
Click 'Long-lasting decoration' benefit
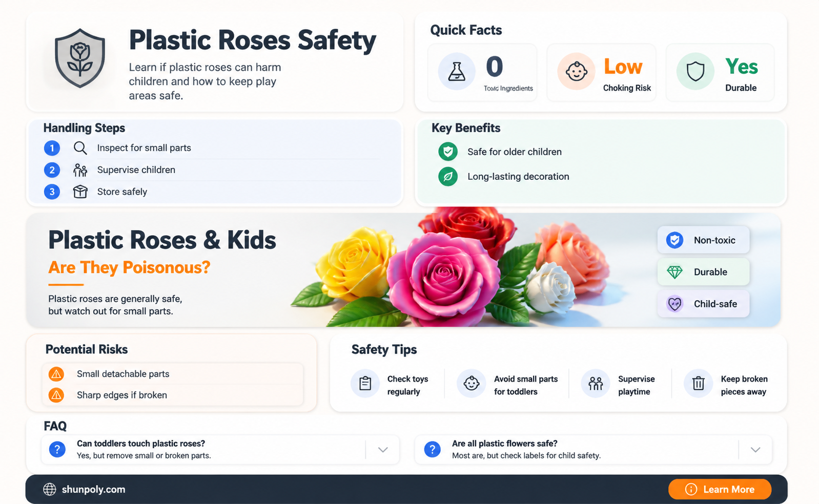click(518, 176)
